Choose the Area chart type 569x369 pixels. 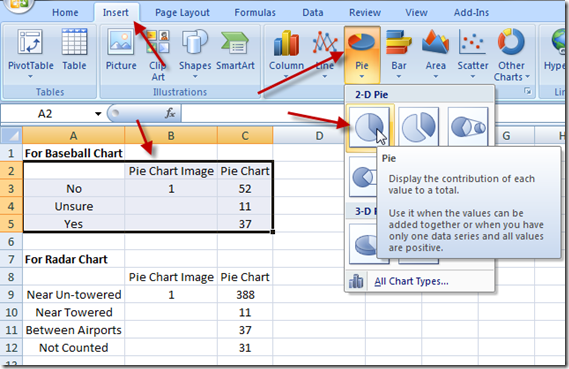point(435,54)
